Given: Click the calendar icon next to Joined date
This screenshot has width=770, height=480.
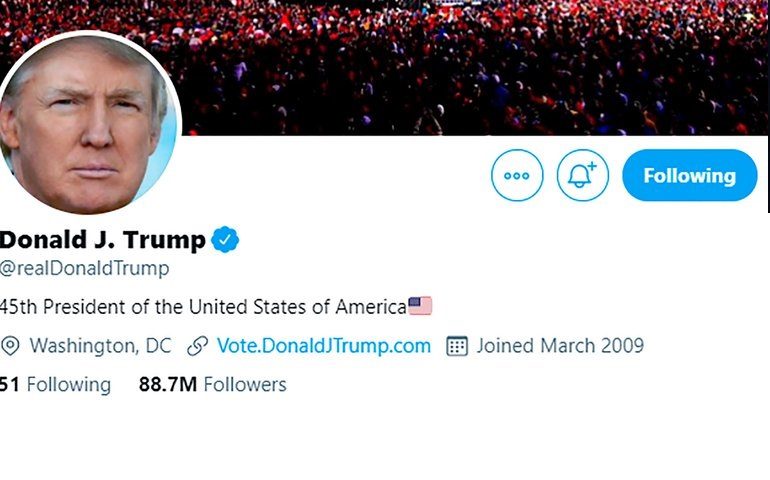Looking at the screenshot, I should tap(457, 346).
